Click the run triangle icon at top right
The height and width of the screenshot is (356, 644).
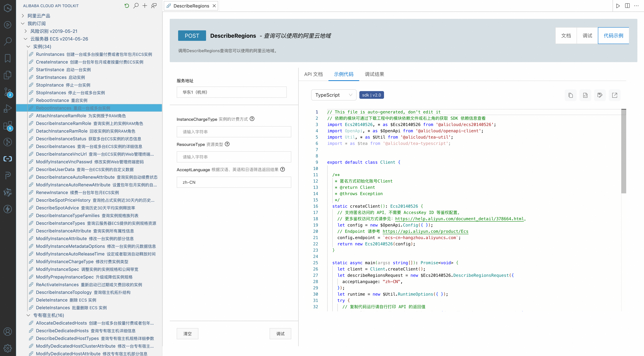pyautogui.click(x=618, y=6)
